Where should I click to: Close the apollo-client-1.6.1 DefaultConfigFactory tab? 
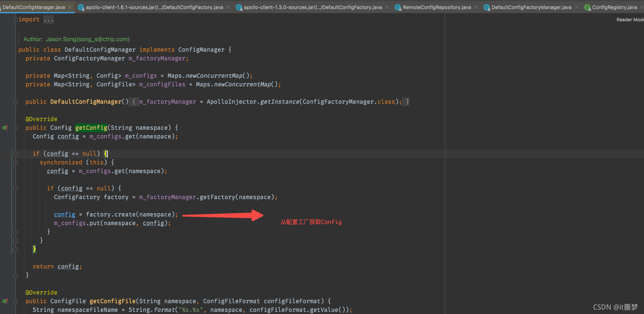pyautogui.click(x=228, y=7)
